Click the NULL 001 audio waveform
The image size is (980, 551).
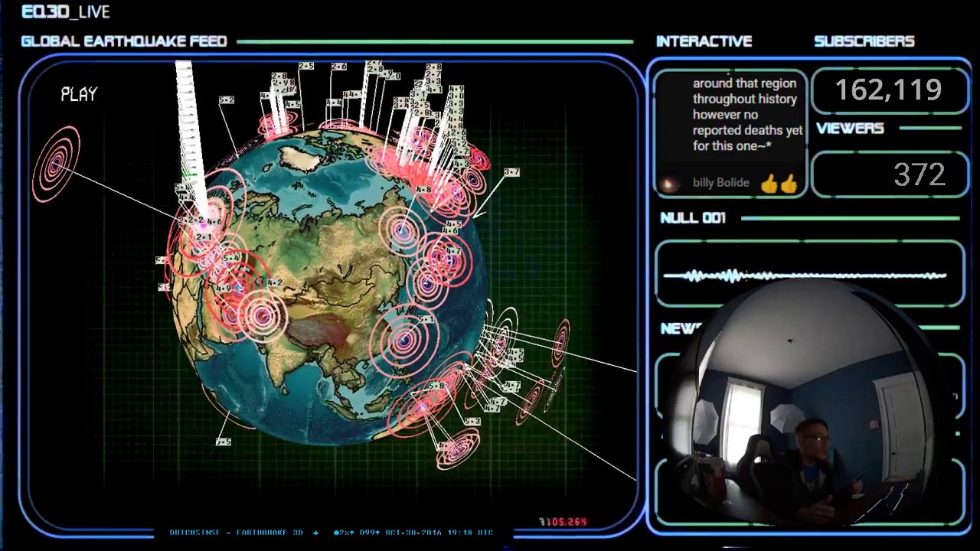pyautogui.click(x=804, y=275)
